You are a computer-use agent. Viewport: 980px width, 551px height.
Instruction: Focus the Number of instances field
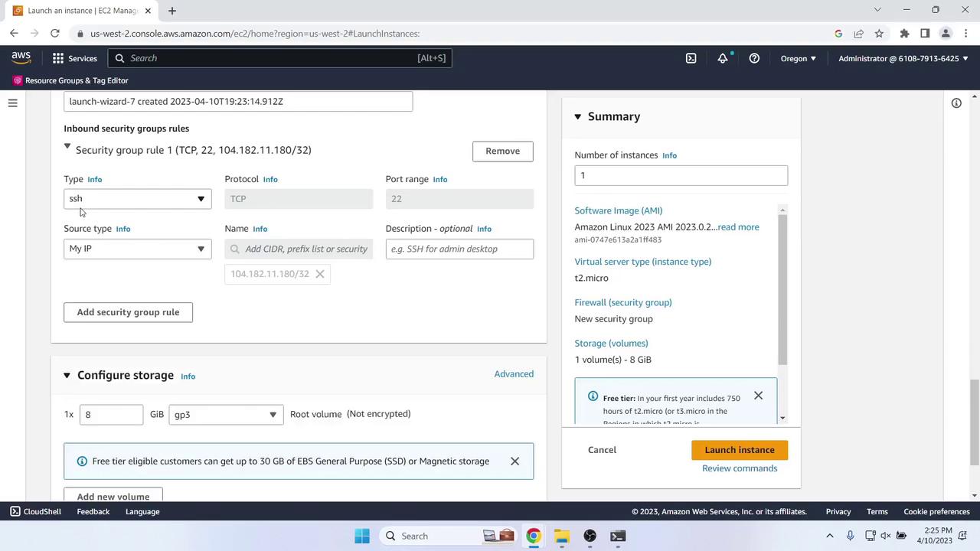click(x=681, y=175)
